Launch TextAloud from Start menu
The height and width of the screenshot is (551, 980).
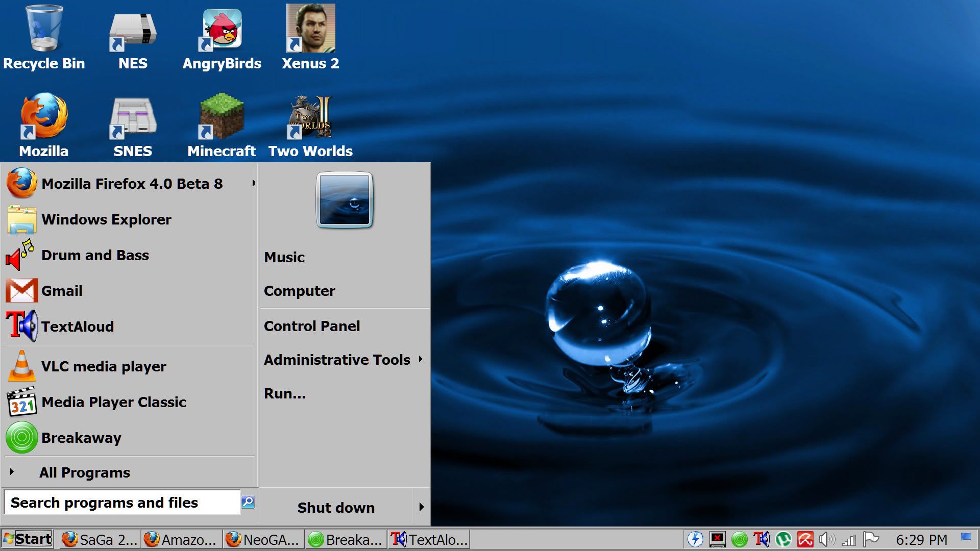pos(130,327)
